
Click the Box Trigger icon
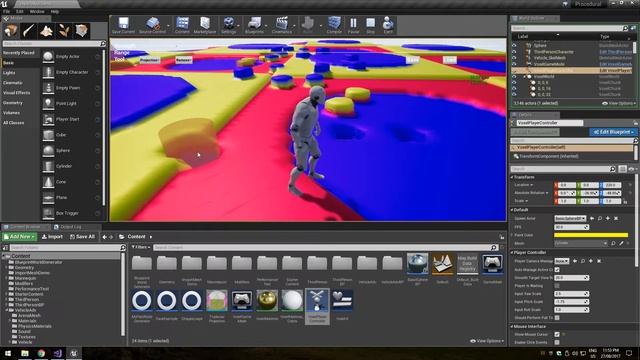(x=48, y=213)
